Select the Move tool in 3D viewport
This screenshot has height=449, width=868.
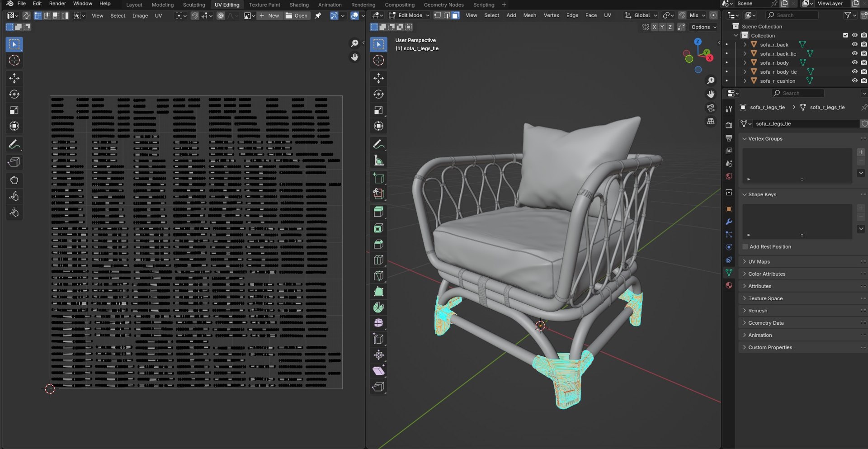coord(379,78)
